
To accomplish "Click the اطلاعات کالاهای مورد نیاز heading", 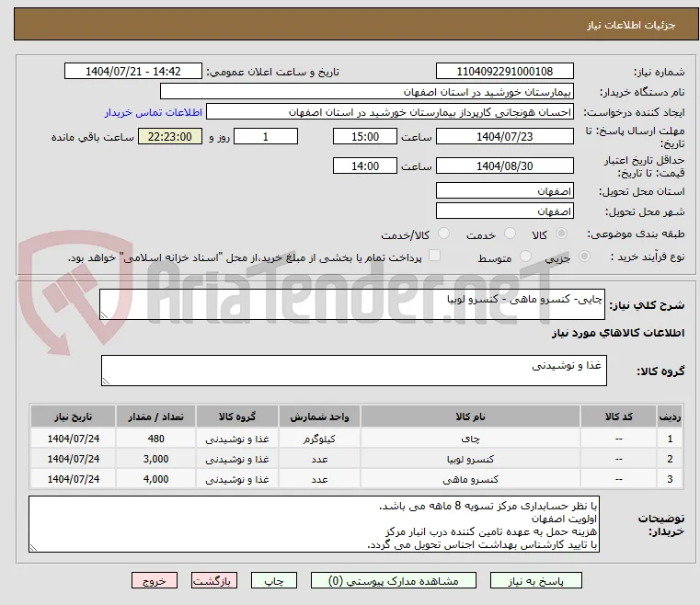I will coord(618,333).
